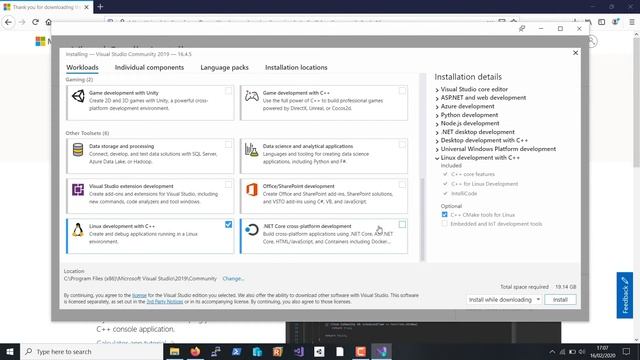Check .NET Core cross-platform development workload

[402, 224]
